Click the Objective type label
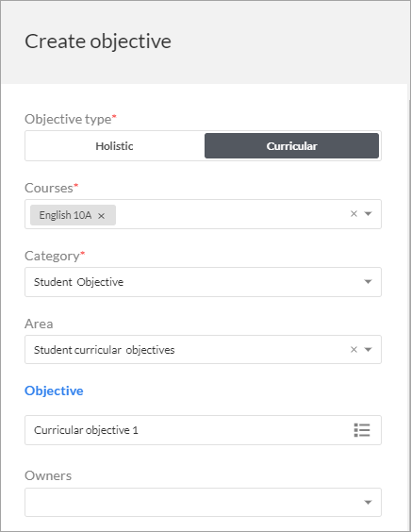 click(71, 119)
